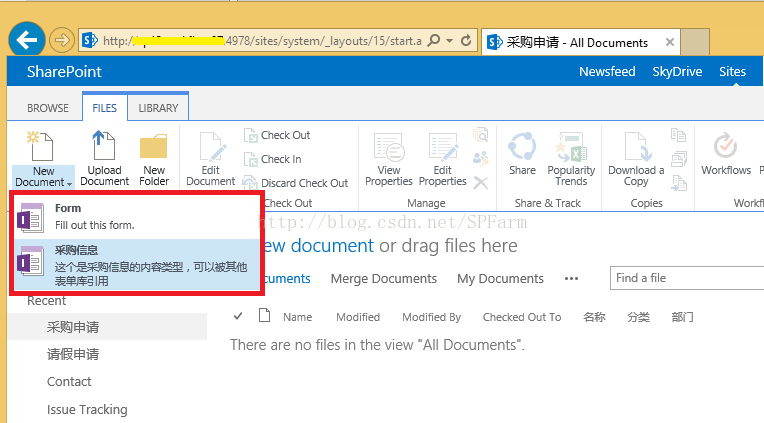The height and width of the screenshot is (423, 764).
Task: Open Workflows from the ribbon
Action: [x=726, y=153]
